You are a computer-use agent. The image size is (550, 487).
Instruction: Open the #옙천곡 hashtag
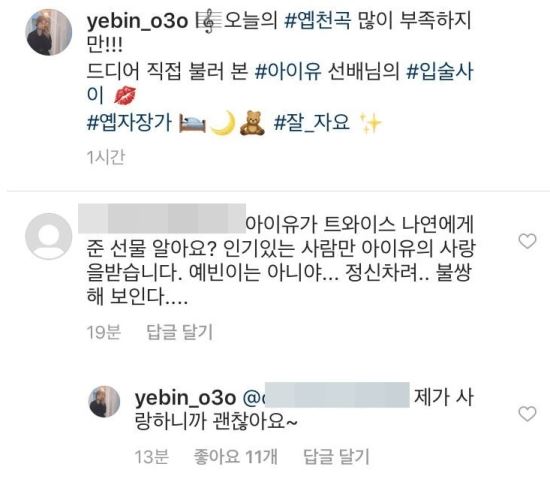coord(318,20)
